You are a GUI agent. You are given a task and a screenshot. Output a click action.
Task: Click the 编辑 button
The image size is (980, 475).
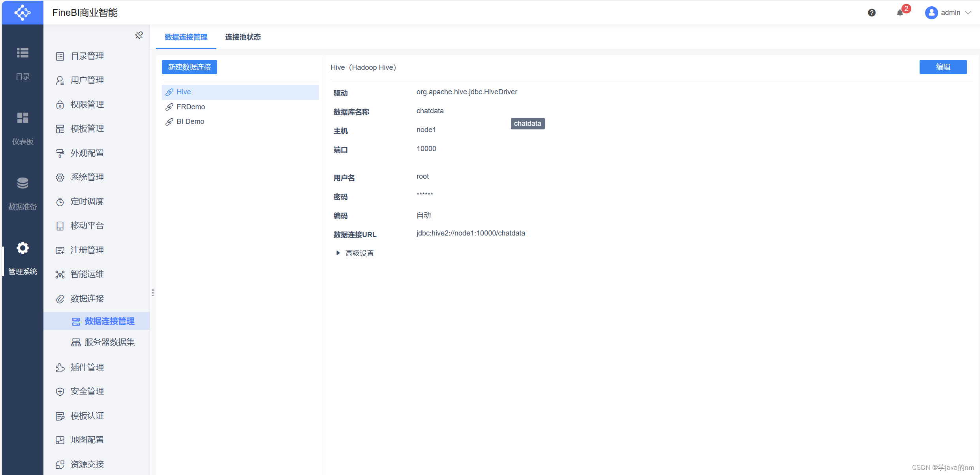click(x=943, y=67)
